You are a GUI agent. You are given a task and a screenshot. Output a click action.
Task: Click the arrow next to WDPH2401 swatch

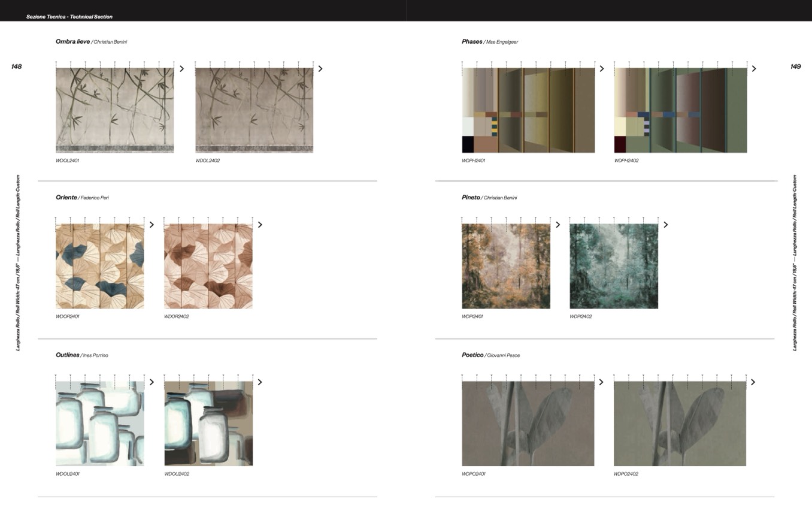pyautogui.click(x=602, y=69)
